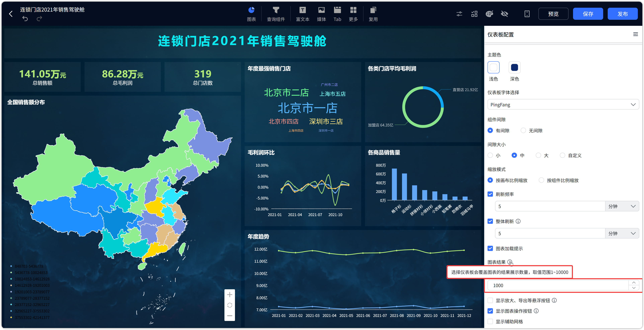
Task: Decrease 图表结果 value with down stepper
Action: point(634,288)
